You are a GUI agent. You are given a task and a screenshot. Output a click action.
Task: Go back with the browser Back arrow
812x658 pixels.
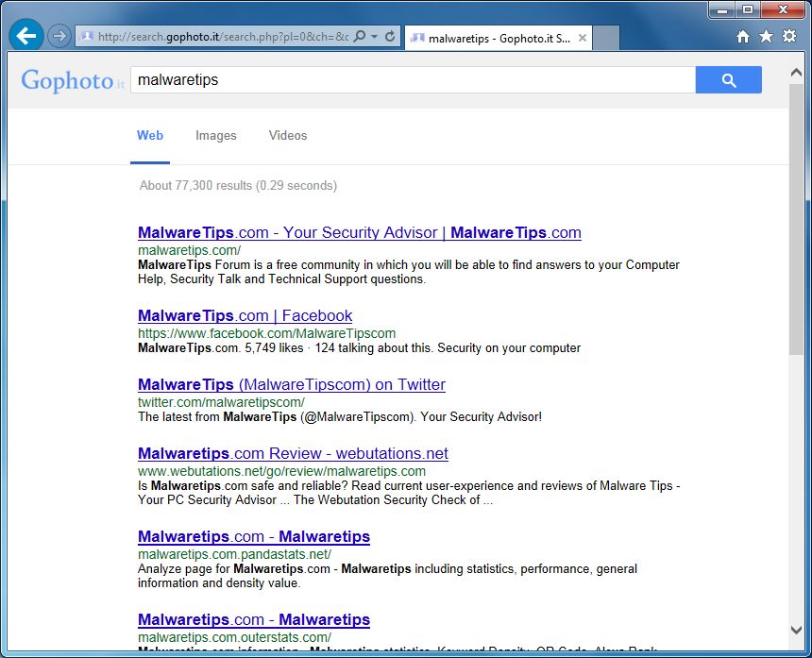[25, 36]
